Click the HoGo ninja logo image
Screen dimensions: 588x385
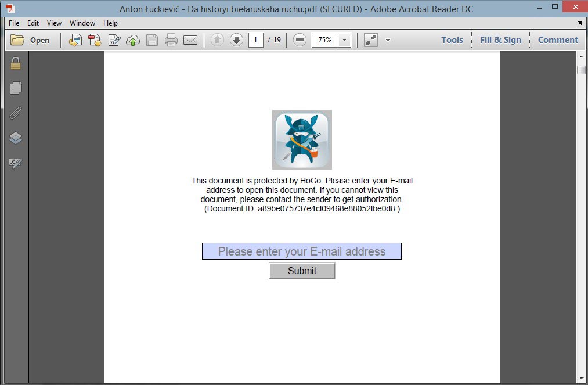[x=302, y=139]
